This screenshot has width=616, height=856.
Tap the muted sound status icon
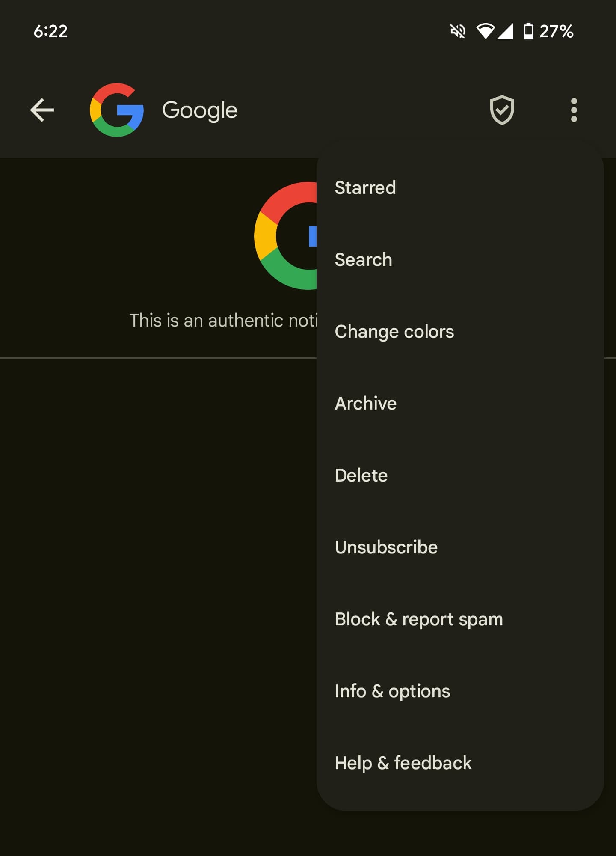(x=458, y=31)
